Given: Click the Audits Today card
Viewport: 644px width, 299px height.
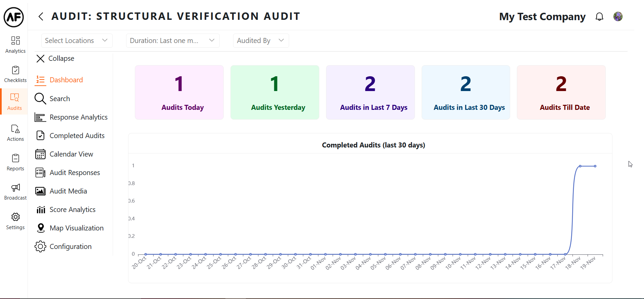Looking at the screenshot, I should coord(179,92).
